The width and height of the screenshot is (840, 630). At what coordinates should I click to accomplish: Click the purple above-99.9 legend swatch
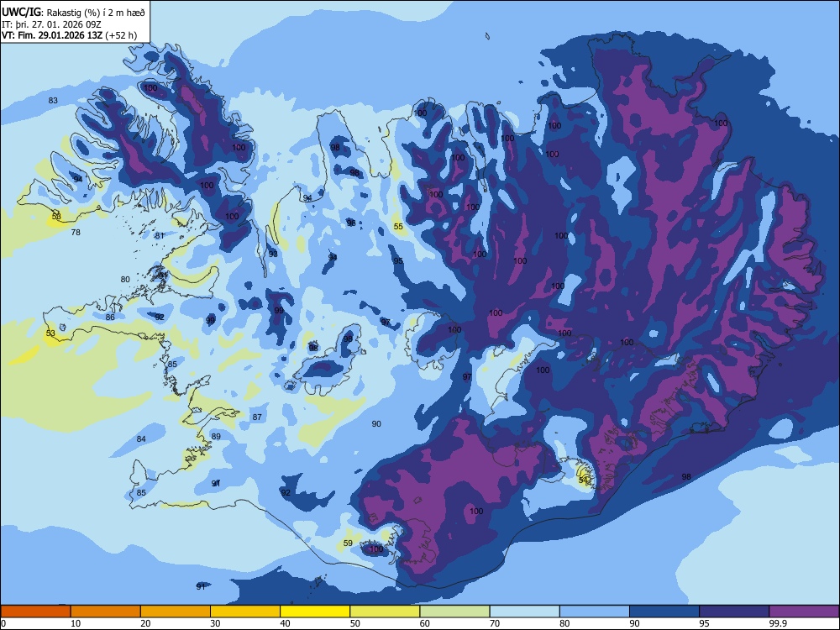(x=804, y=612)
